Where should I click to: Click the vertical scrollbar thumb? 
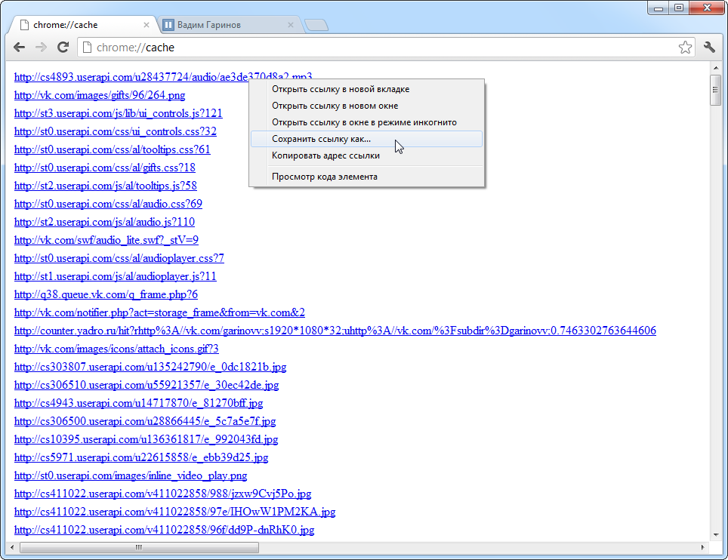pos(715,90)
